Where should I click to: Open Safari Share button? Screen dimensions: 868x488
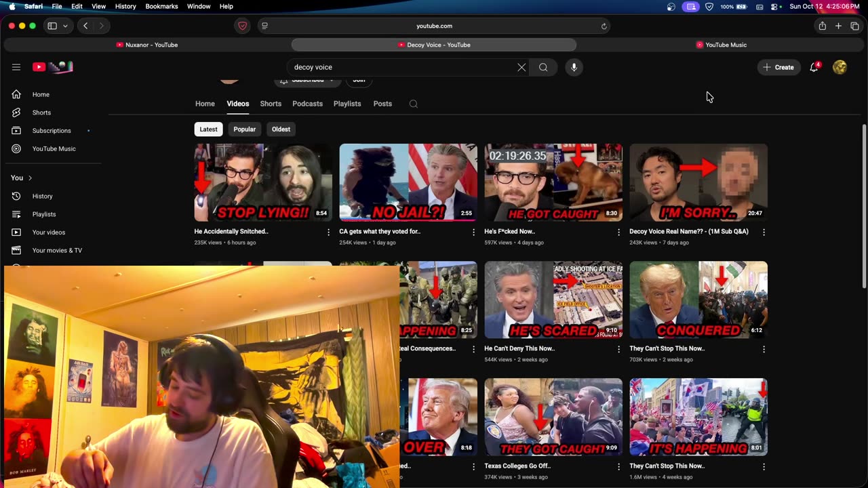click(x=822, y=26)
